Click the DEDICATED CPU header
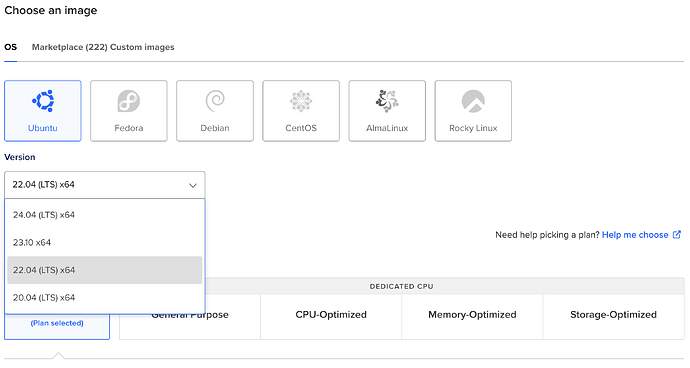 pyautogui.click(x=401, y=287)
